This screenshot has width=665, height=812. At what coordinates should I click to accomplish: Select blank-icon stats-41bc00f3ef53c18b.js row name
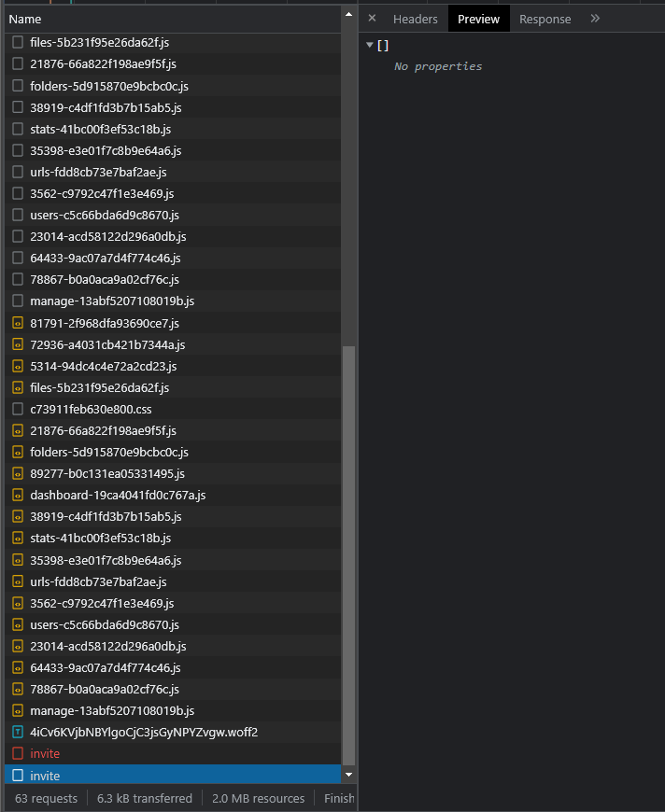coord(100,129)
